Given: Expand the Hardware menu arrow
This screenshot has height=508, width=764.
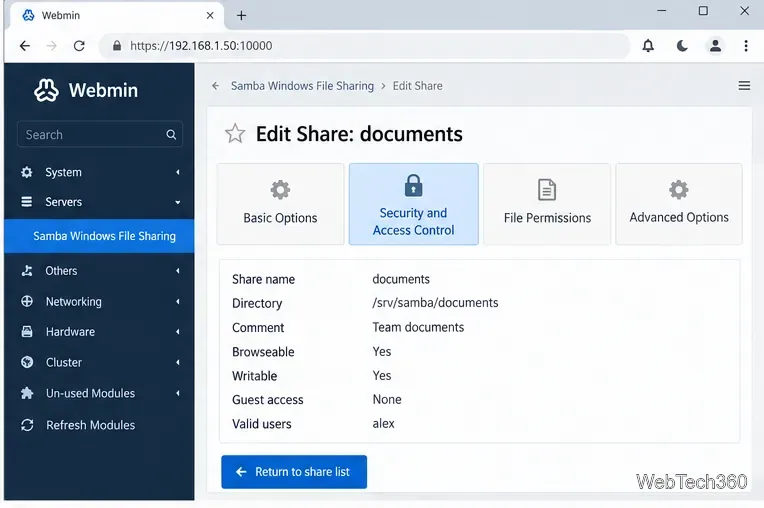Looking at the screenshot, I should (178, 332).
